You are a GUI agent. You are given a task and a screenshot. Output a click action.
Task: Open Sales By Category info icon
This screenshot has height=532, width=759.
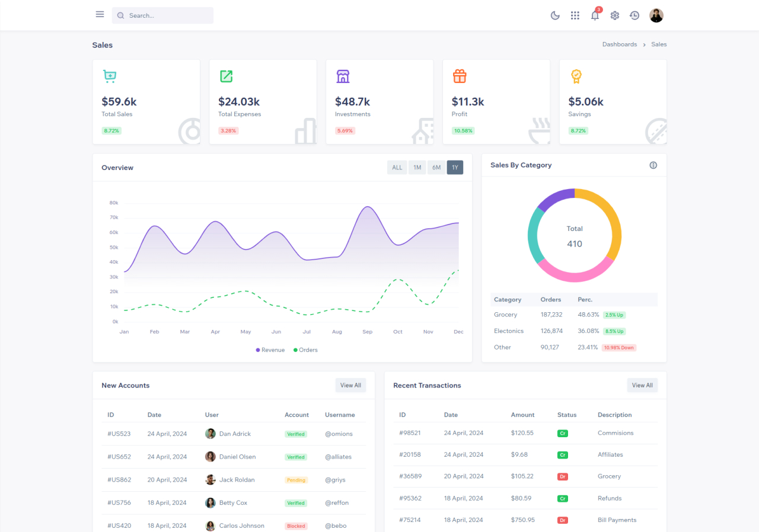[x=653, y=165]
